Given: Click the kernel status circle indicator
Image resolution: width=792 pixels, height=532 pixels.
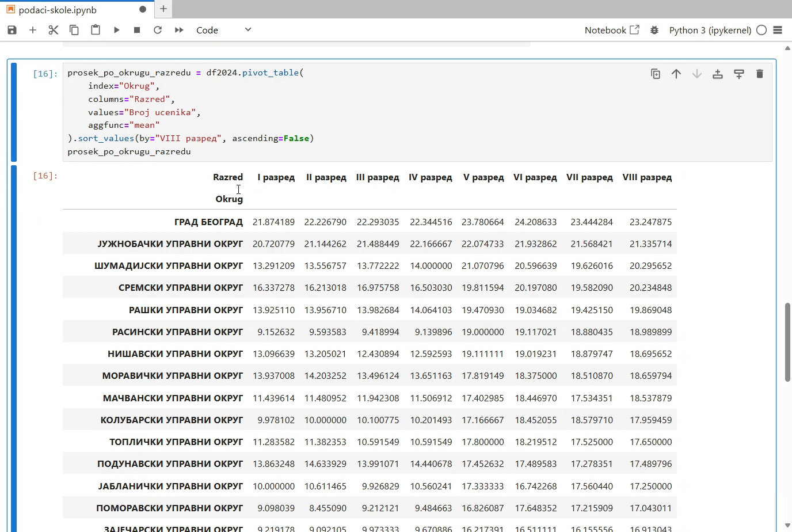Looking at the screenshot, I should point(761,30).
